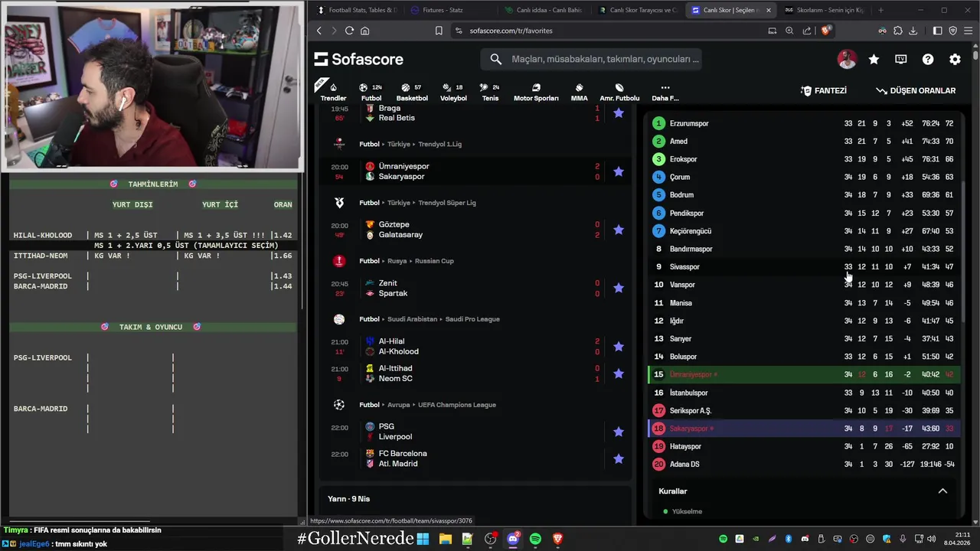
Task: Open Discord from the taskbar
Action: click(513, 539)
